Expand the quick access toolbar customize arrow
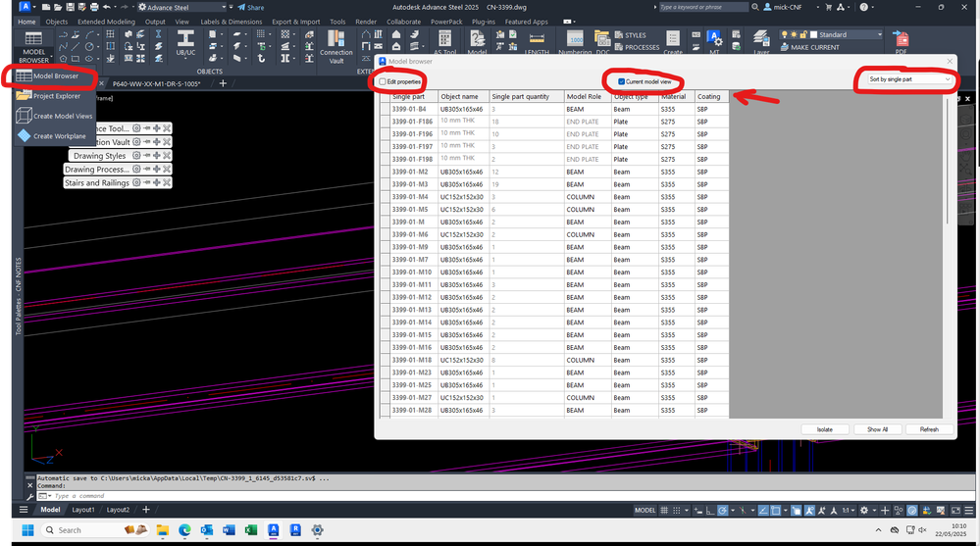The image size is (980, 546). point(232,7)
